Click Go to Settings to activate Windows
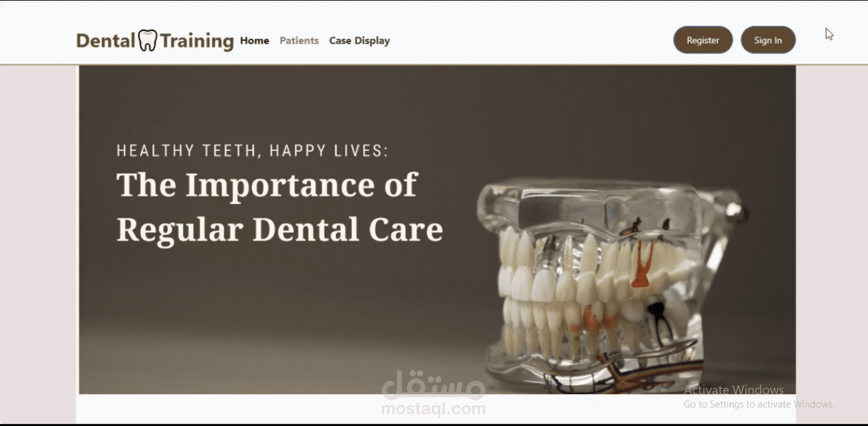This screenshot has height=426, width=868. (759, 404)
